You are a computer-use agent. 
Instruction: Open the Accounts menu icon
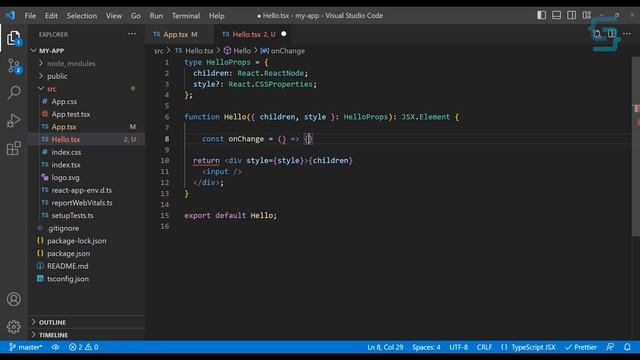13,299
